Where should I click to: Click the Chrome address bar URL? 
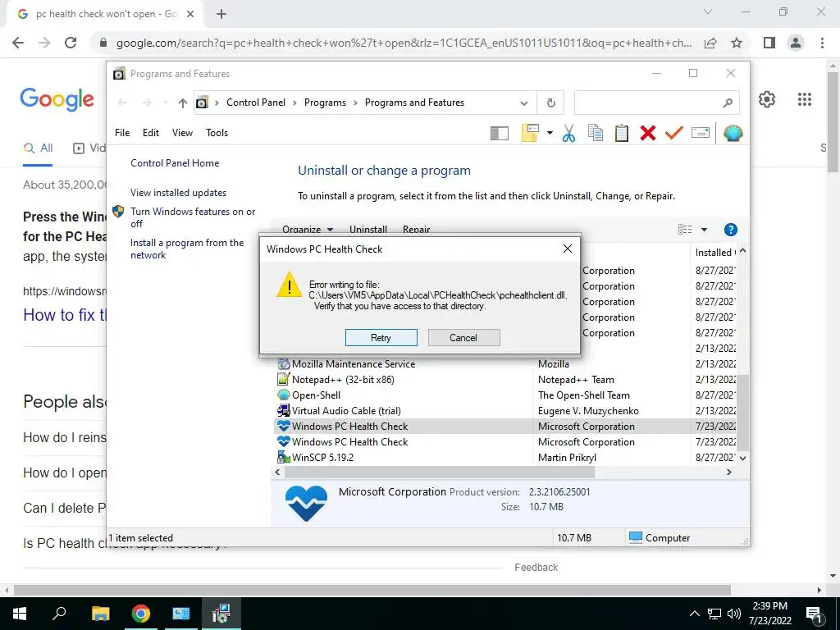pyautogui.click(x=404, y=43)
